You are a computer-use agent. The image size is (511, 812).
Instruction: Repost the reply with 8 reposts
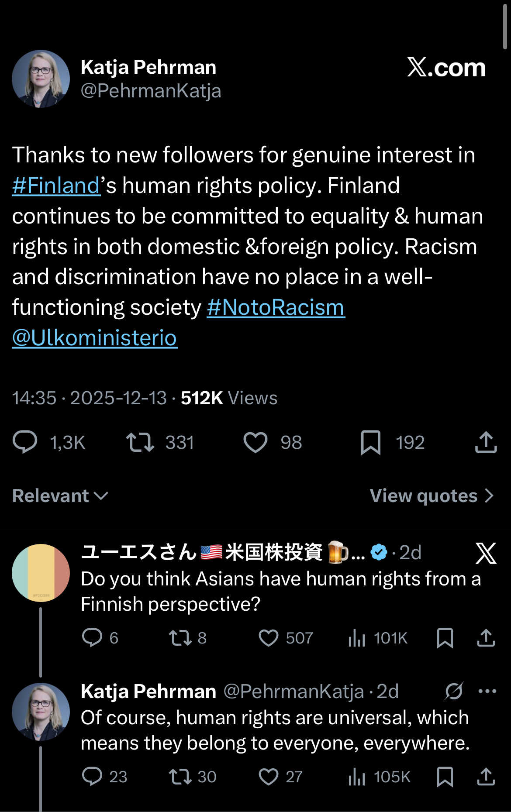click(x=180, y=638)
